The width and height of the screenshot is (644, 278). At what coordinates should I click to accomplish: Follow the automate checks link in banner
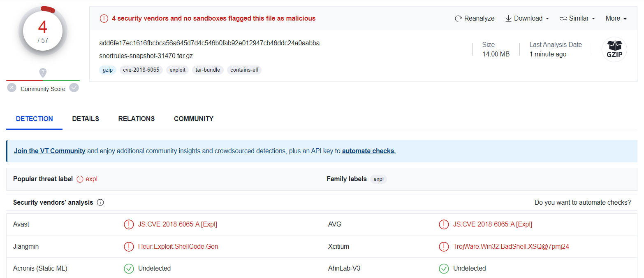(368, 151)
